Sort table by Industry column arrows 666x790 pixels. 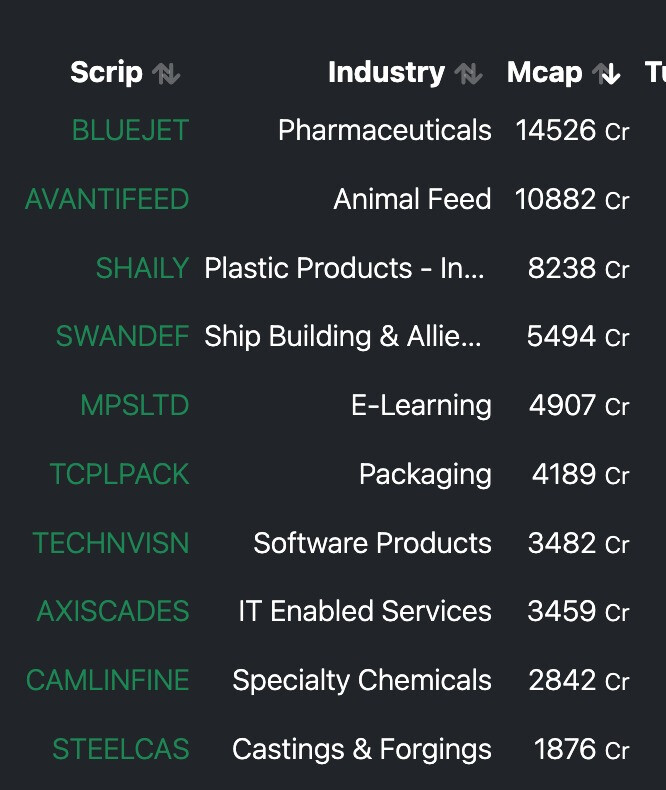click(x=468, y=74)
